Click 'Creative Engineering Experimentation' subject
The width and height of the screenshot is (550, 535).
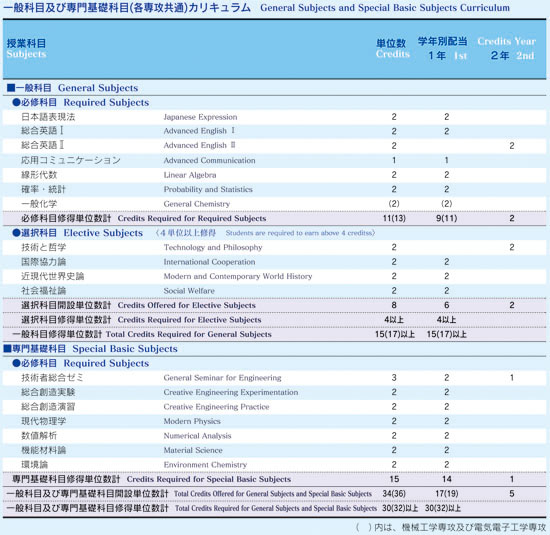pos(231,392)
